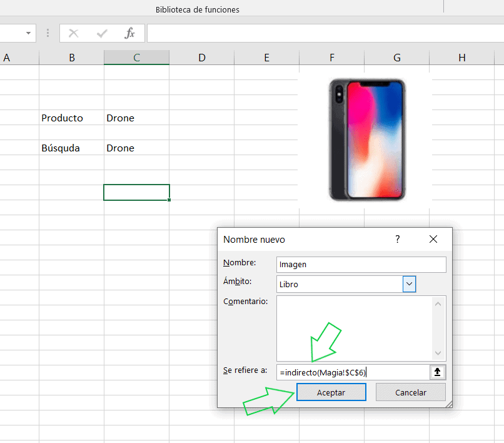Click inside the formula bar input
The width and height of the screenshot is (504, 443).
click(325, 33)
